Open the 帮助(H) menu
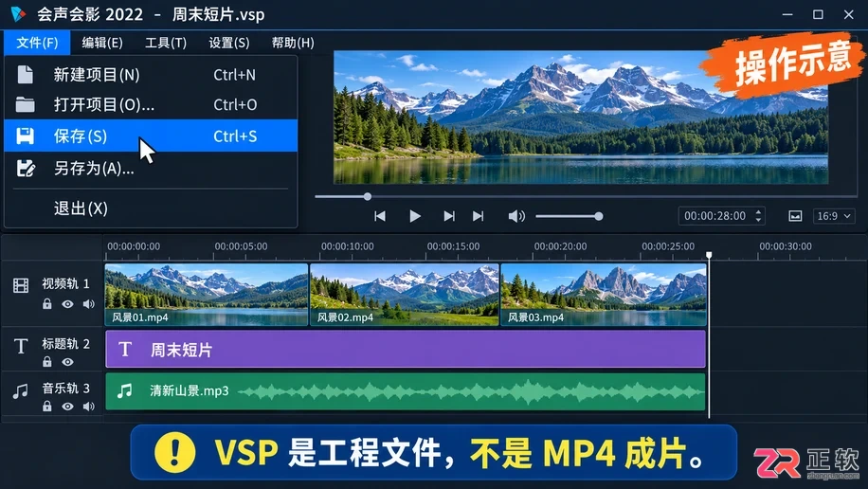 point(293,43)
